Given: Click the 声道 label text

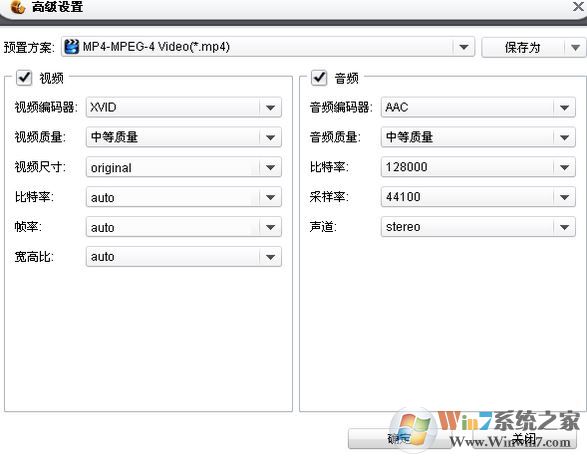Looking at the screenshot, I should pos(323,227).
